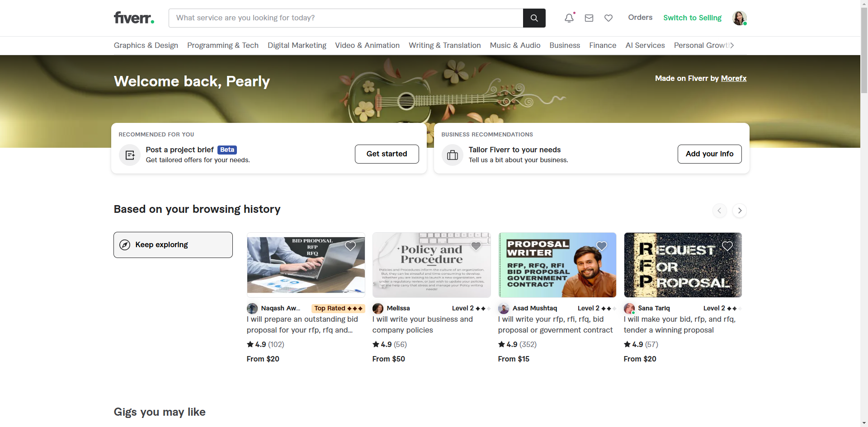The height and width of the screenshot is (427, 868).
Task: Open Music & Audio category
Action: click(x=515, y=45)
